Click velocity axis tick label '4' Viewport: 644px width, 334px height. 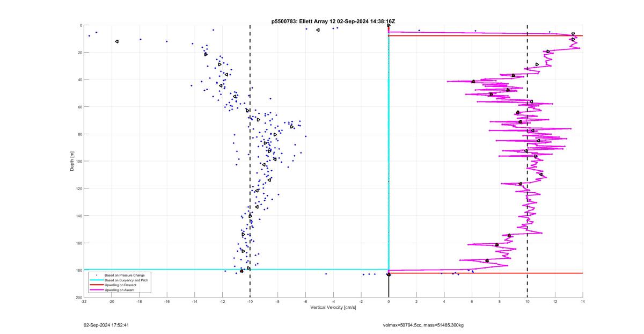click(444, 301)
